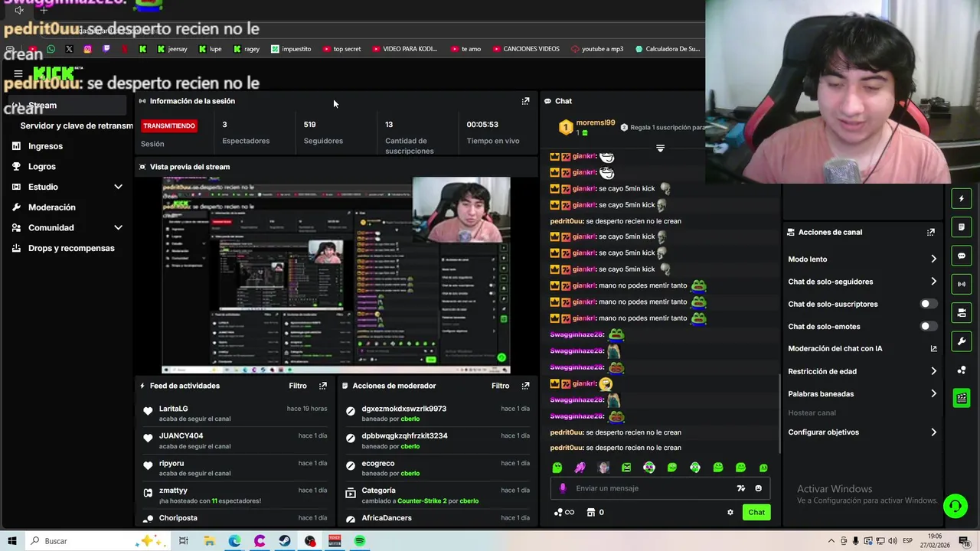Viewport: 980px width, 551px height.
Task: Click the channel points infinity icon
Action: pyautogui.click(x=564, y=513)
